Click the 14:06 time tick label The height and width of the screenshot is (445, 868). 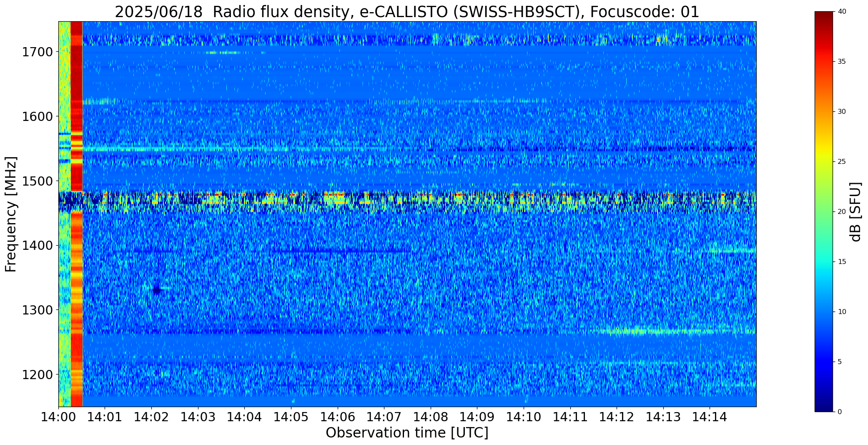point(338,417)
